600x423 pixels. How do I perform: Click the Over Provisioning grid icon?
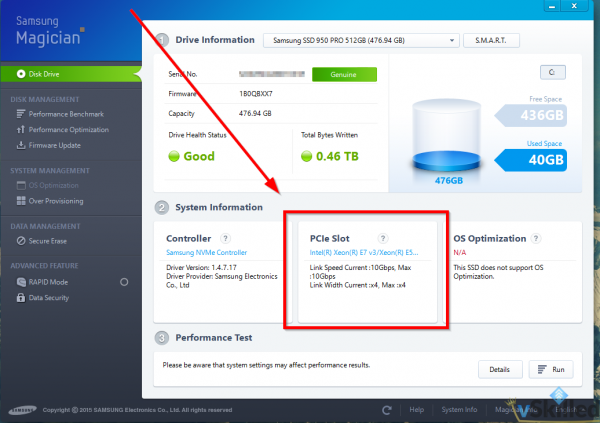click(21, 201)
